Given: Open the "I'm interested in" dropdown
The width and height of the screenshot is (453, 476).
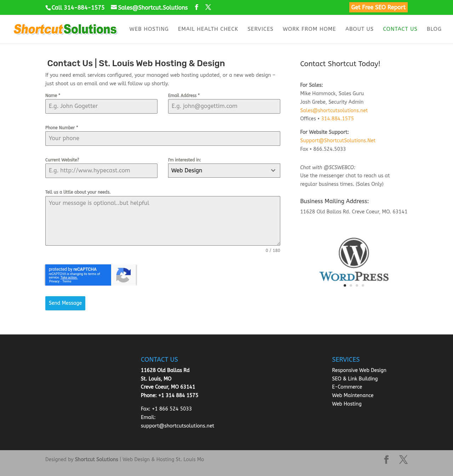Looking at the screenshot, I should click(x=224, y=171).
